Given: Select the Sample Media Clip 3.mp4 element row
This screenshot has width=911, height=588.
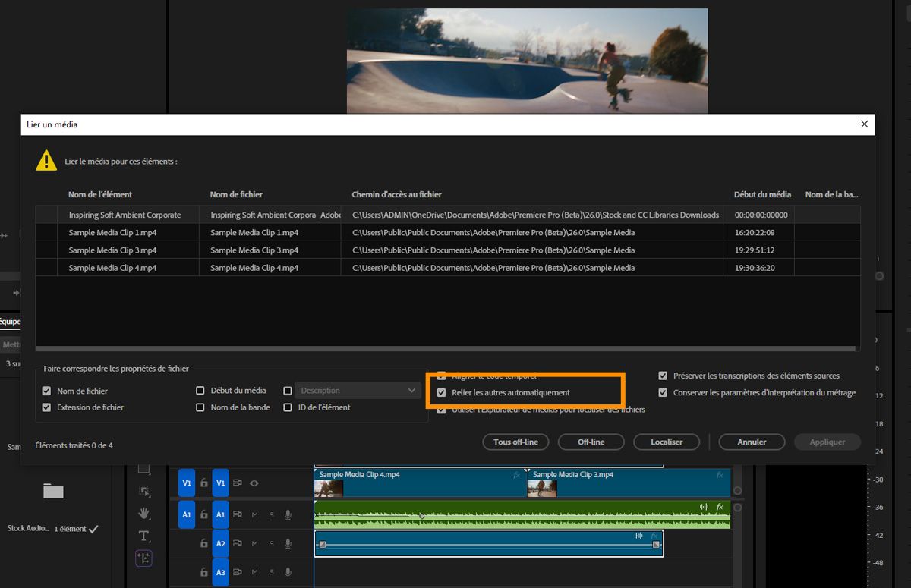Looking at the screenshot, I should click(448, 250).
